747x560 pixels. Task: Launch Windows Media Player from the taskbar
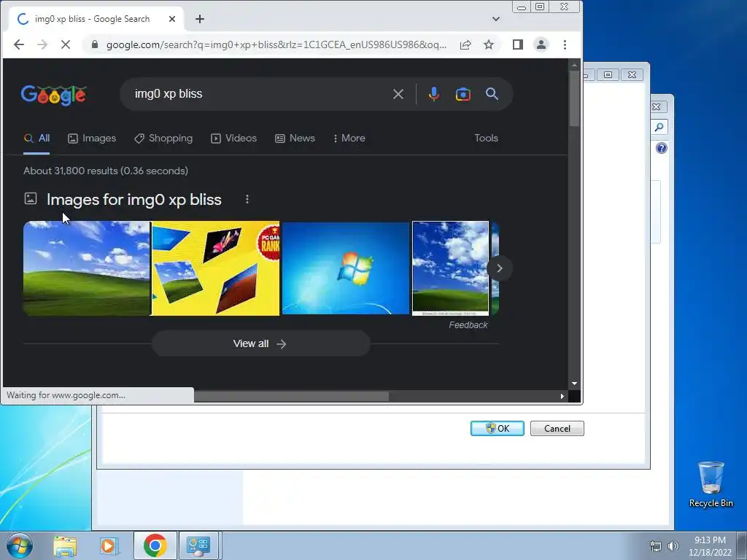(x=108, y=545)
